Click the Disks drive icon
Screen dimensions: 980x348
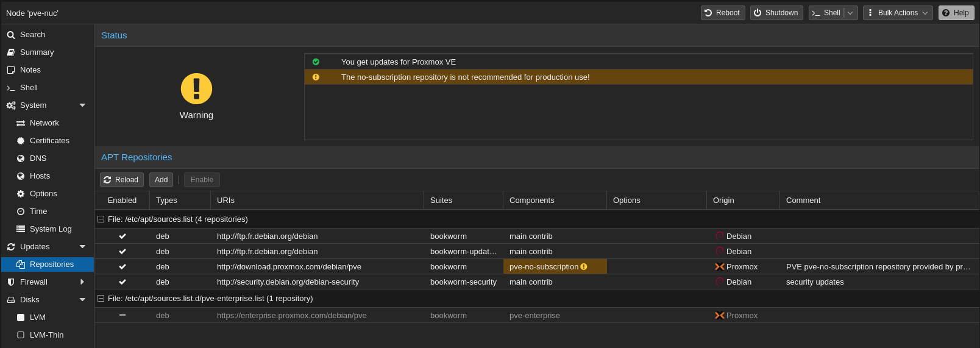click(11, 300)
